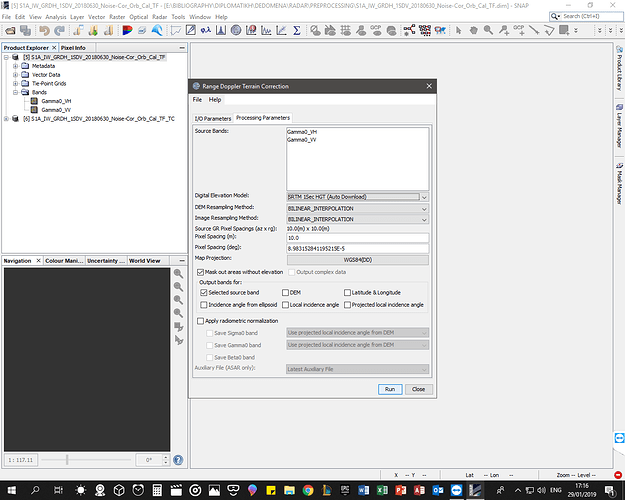Click the Navigation panel help icon

coord(178,460)
